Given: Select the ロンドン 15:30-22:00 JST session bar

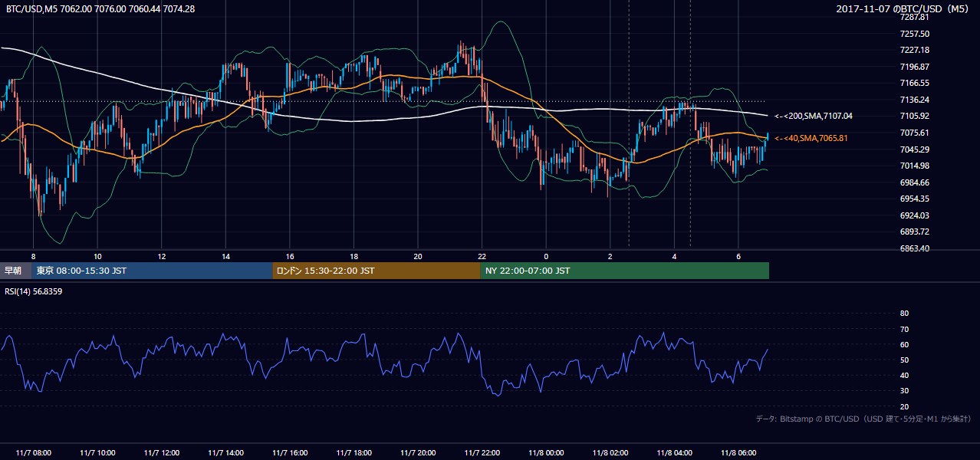Looking at the screenshot, I should tap(376, 271).
